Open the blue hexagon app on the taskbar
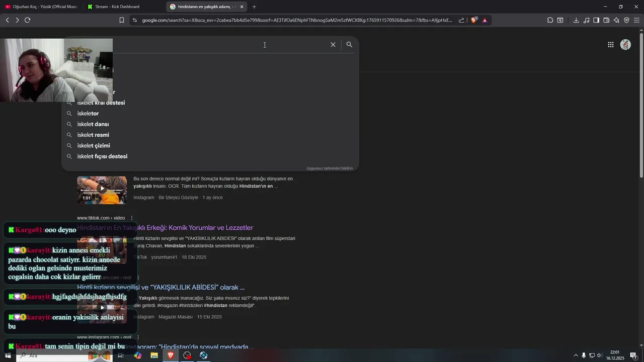The image size is (644, 362). [203, 355]
